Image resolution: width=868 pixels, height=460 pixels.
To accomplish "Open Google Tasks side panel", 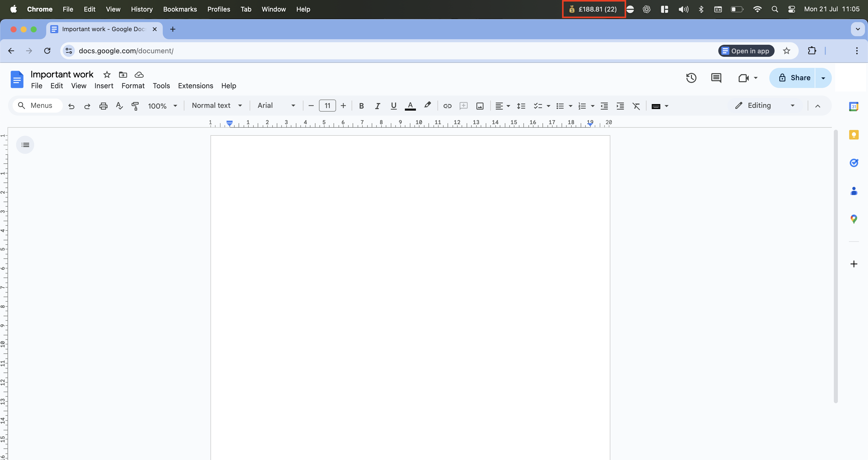I will point(854,163).
